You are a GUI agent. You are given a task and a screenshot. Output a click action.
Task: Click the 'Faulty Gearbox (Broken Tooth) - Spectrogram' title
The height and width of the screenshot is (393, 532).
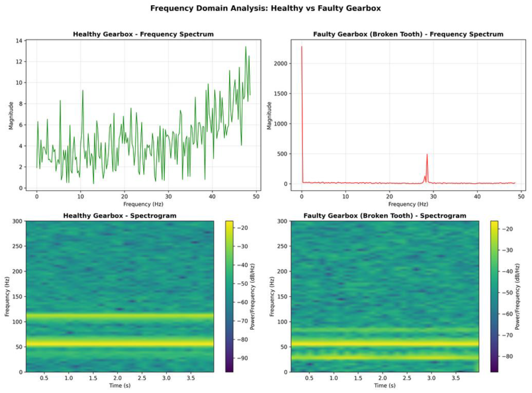(x=385, y=216)
